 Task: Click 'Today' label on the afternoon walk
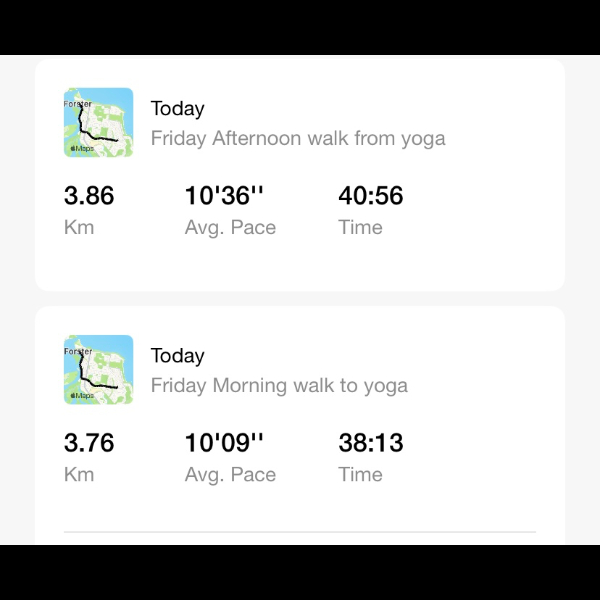click(x=177, y=109)
